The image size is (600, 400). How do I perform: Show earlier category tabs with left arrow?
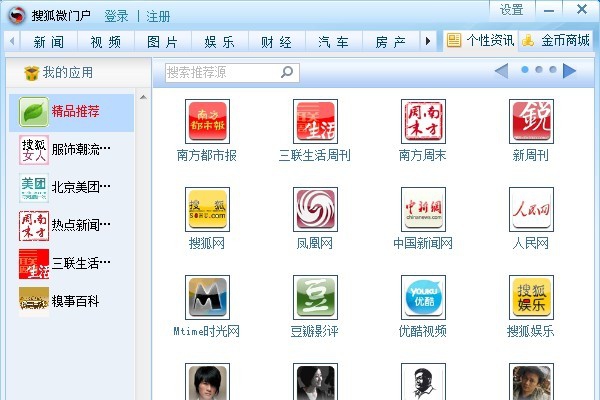[12, 41]
